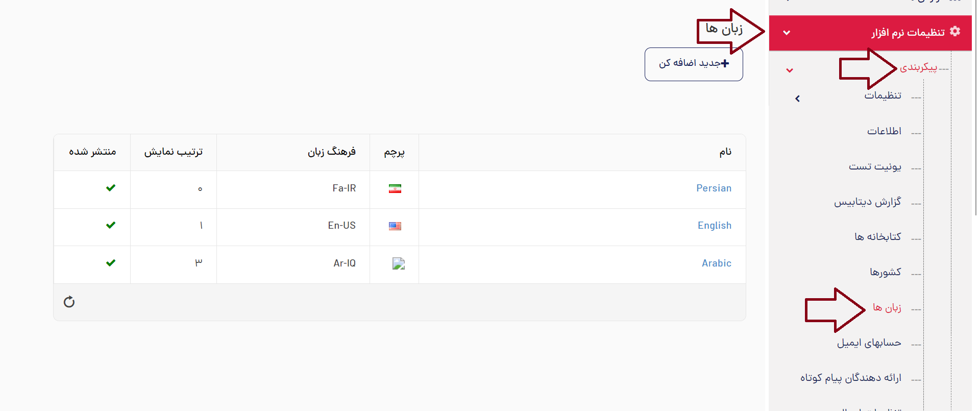Click the refresh icon below the languages table
Image resolution: width=980 pixels, height=411 pixels.
[x=69, y=302]
